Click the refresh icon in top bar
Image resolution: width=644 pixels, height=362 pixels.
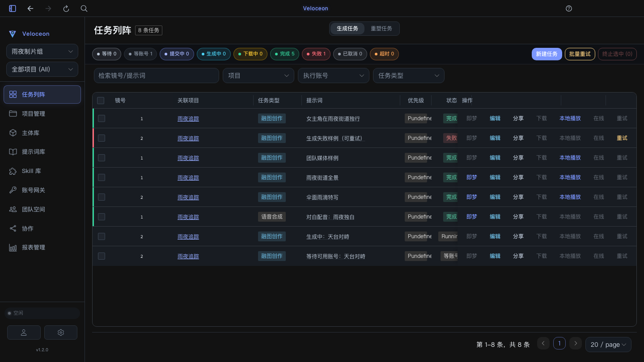tap(66, 8)
